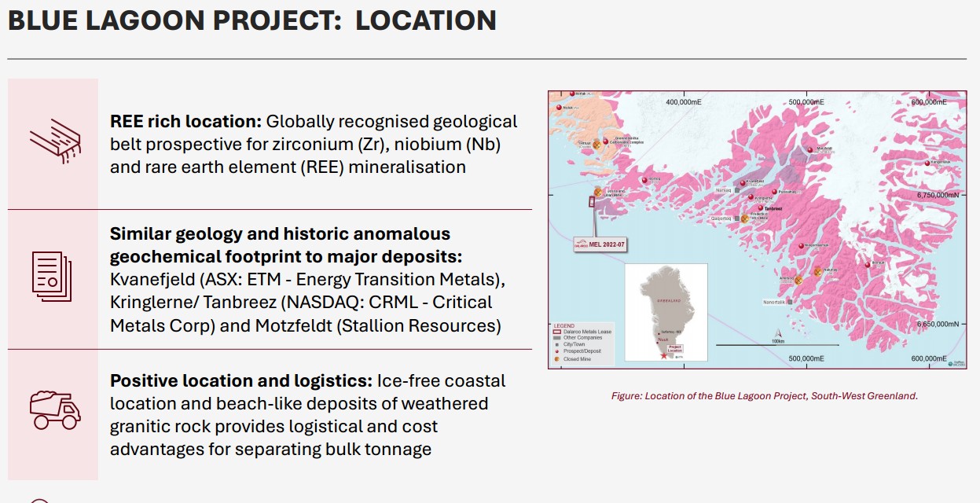Select the Narsaq town label on map
980x503 pixels.
724,189
